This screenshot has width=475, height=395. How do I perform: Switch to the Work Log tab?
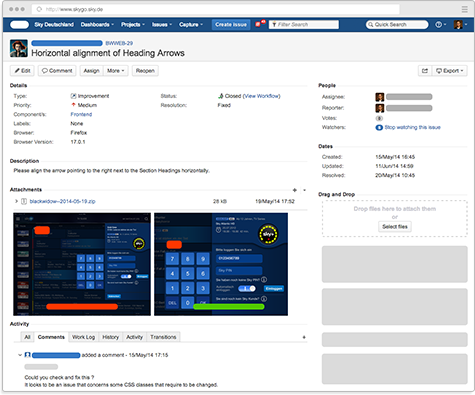[x=83, y=337]
